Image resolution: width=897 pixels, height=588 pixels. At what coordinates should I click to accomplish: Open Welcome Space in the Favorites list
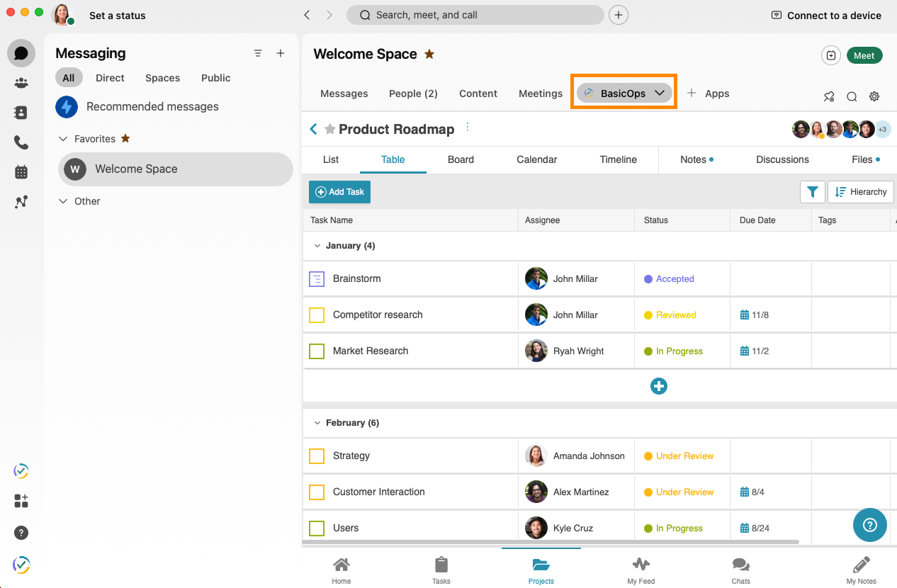[176, 169]
